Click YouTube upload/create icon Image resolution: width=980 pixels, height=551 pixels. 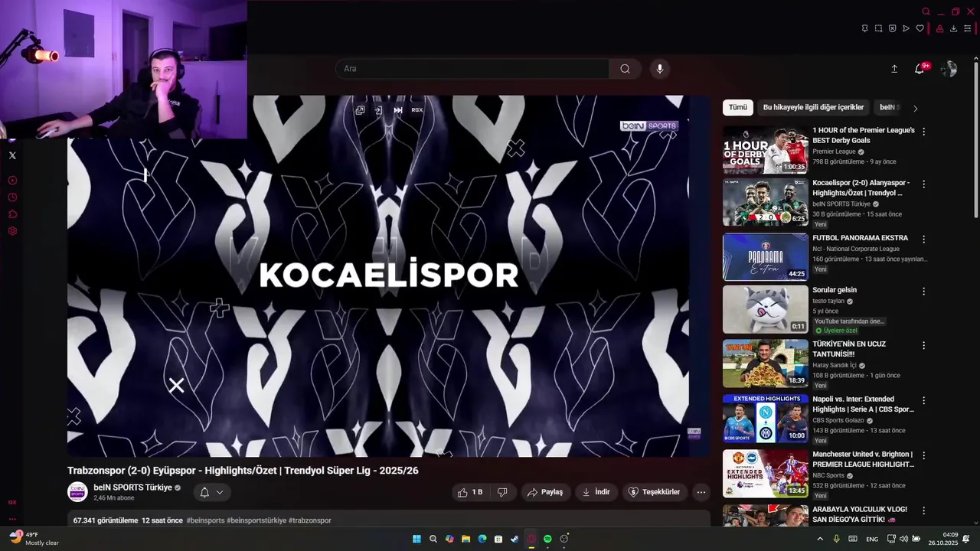894,69
